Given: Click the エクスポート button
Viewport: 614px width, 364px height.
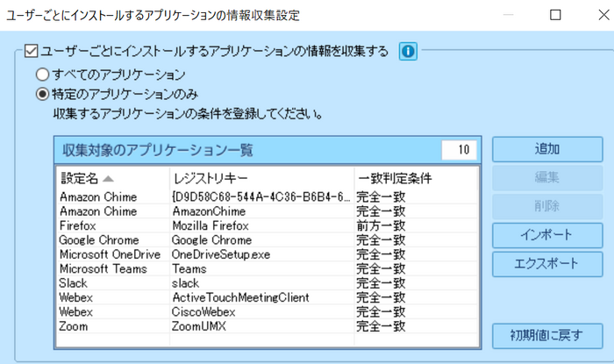Looking at the screenshot, I should (547, 264).
